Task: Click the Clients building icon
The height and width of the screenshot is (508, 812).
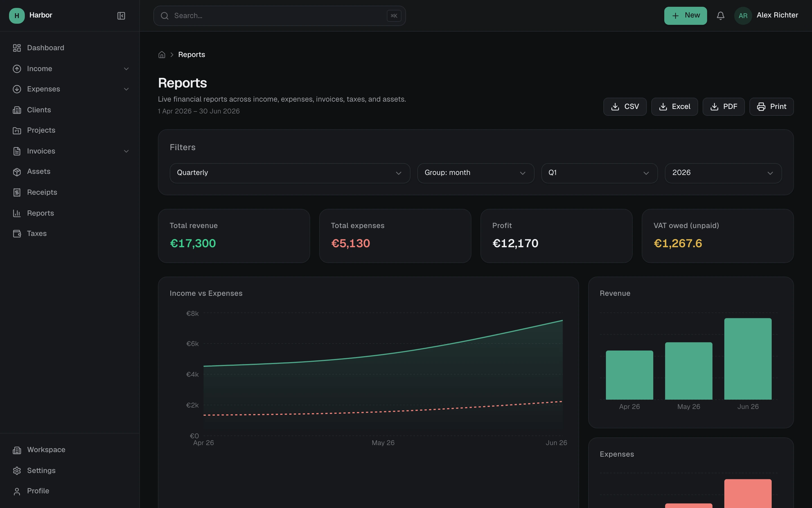Action: click(17, 110)
